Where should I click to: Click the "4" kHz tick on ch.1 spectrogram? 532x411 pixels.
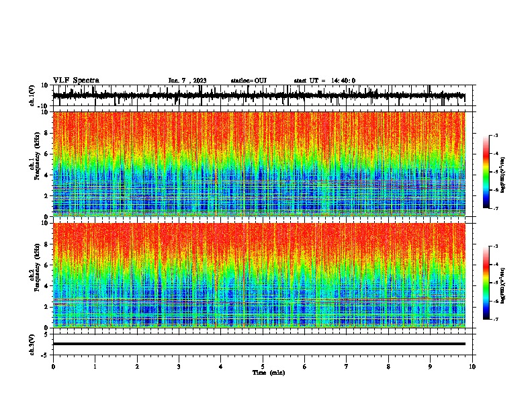46,175
